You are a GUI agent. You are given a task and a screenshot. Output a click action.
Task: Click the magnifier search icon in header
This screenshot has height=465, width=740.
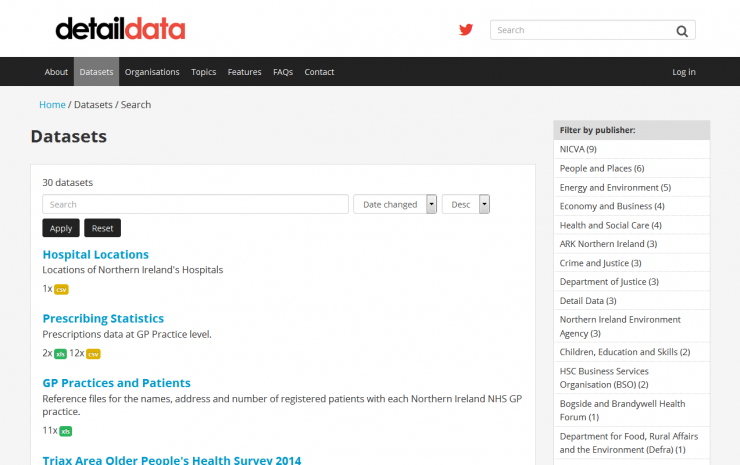(x=682, y=31)
